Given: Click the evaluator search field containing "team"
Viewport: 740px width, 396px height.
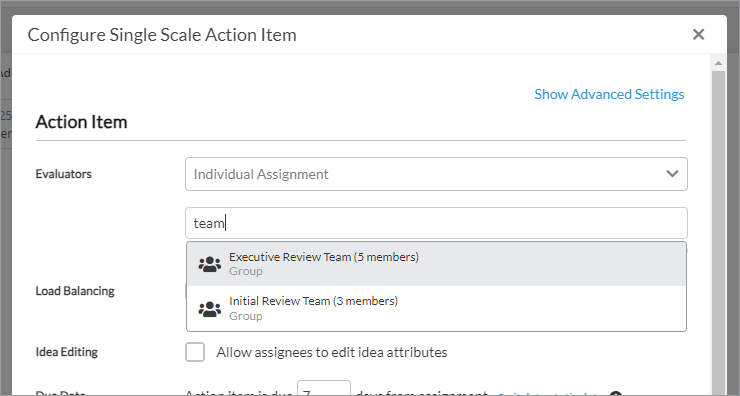Looking at the screenshot, I should [436, 223].
